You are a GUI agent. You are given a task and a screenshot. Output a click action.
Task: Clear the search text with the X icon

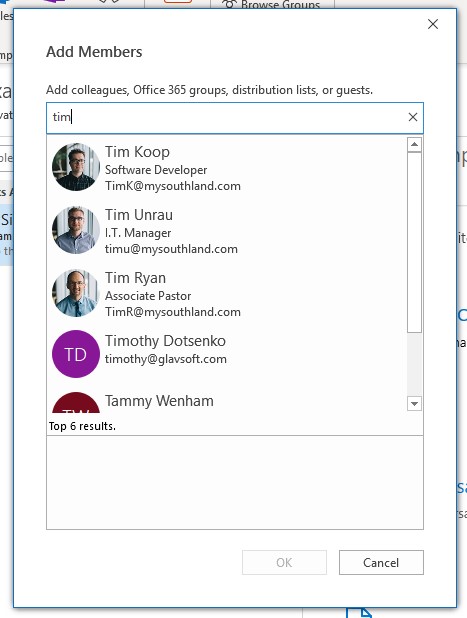[413, 117]
